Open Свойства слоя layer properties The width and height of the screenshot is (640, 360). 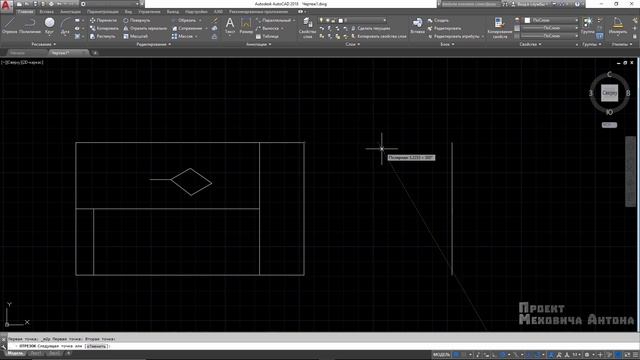pyautogui.click(x=307, y=28)
